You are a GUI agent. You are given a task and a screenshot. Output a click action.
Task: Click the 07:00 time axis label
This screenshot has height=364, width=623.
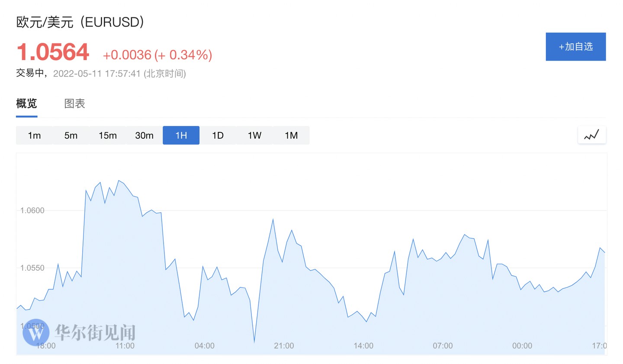coord(443,346)
